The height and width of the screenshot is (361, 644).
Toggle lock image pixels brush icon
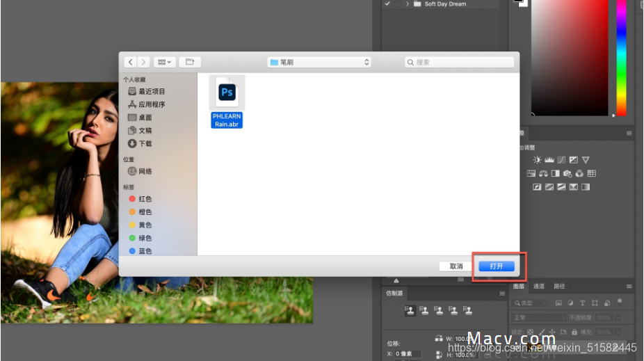(x=541, y=332)
